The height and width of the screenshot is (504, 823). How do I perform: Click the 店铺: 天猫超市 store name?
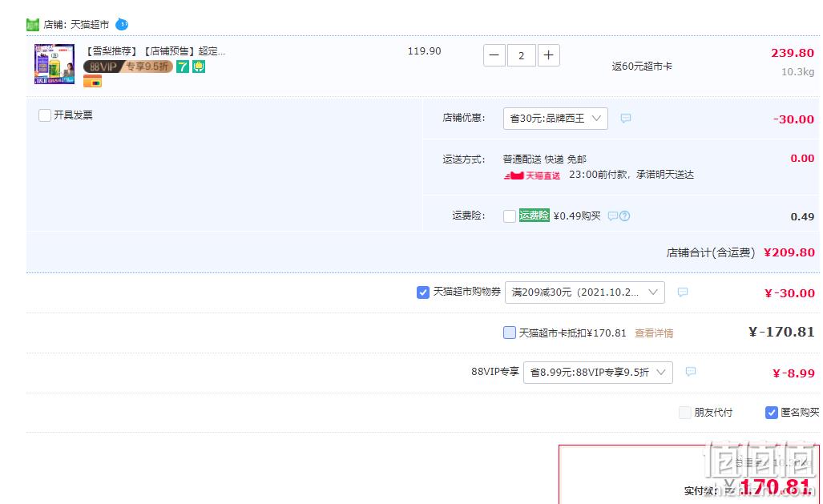point(76,25)
